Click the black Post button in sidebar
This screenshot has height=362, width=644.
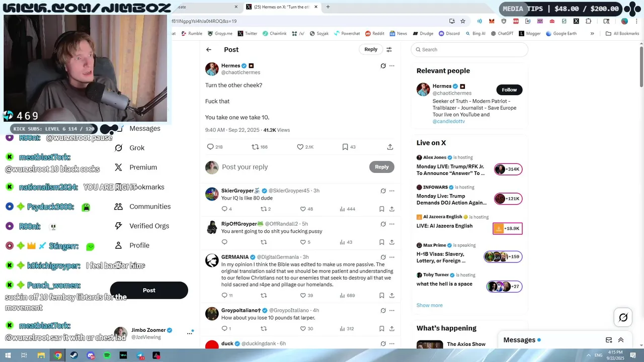pos(149,290)
